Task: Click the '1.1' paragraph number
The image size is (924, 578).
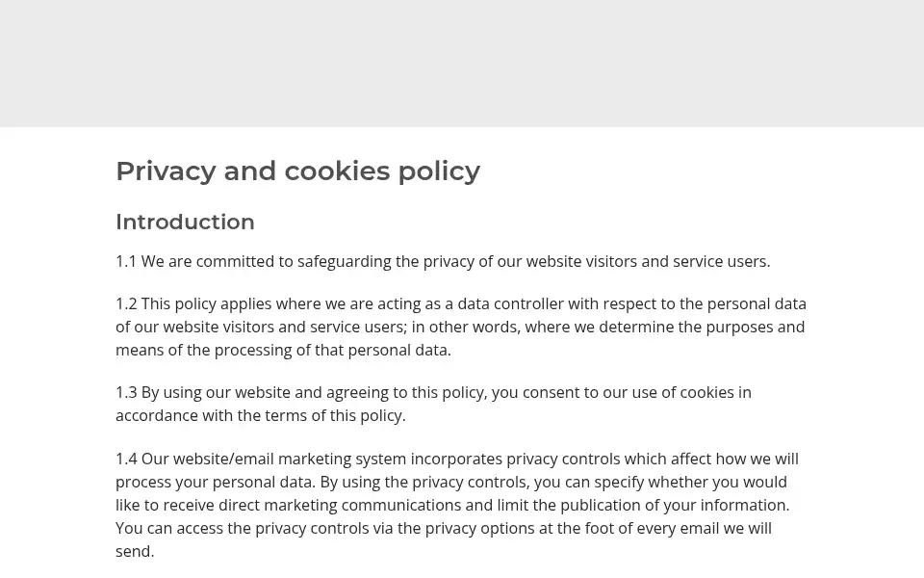Action: [125, 261]
